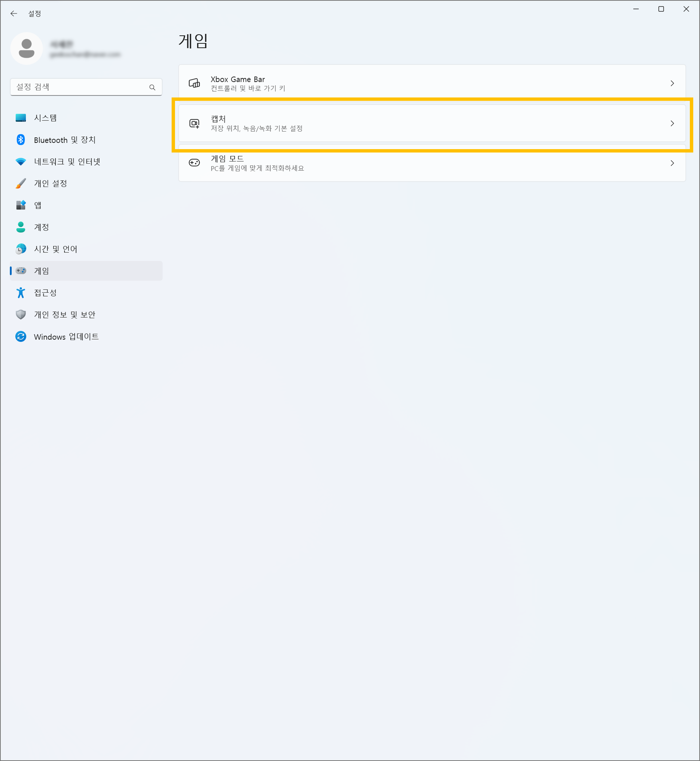700x761 pixels.
Task: Click the Xbox Game Bar row icon
Action: (194, 83)
